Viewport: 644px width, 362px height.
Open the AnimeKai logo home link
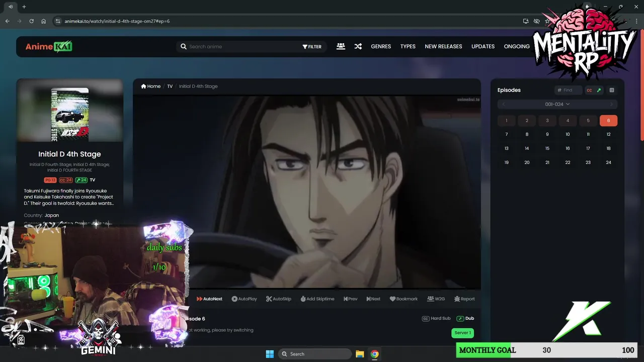click(x=49, y=47)
